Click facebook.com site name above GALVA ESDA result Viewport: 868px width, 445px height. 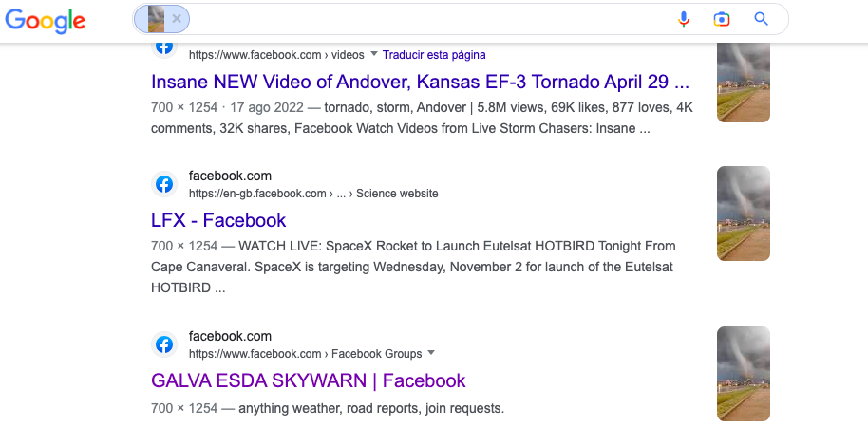click(x=230, y=336)
